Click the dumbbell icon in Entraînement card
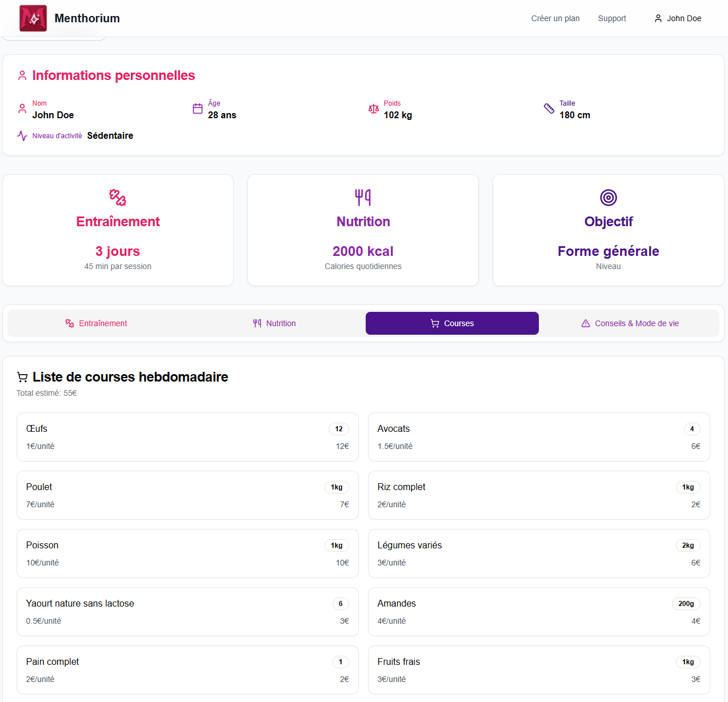Screen dimensions: 728x702 [x=118, y=198]
